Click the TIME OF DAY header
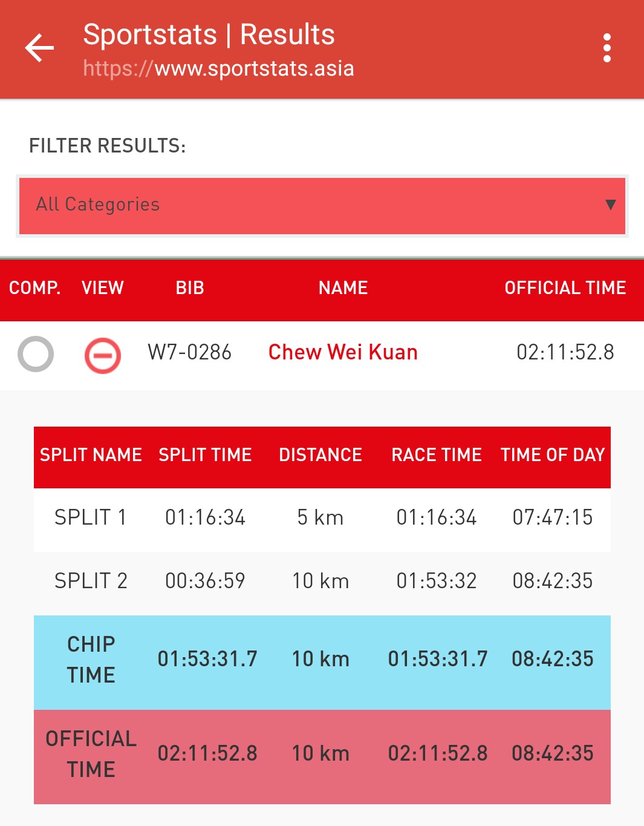This screenshot has width=644, height=826. coord(553,455)
